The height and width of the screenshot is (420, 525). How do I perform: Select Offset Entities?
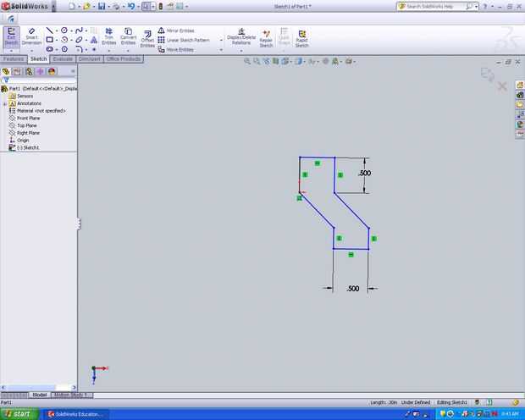click(147, 39)
